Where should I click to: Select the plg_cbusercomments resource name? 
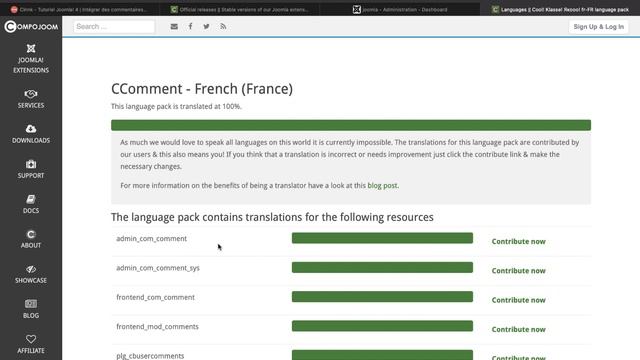pyautogui.click(x=150, y=356)
